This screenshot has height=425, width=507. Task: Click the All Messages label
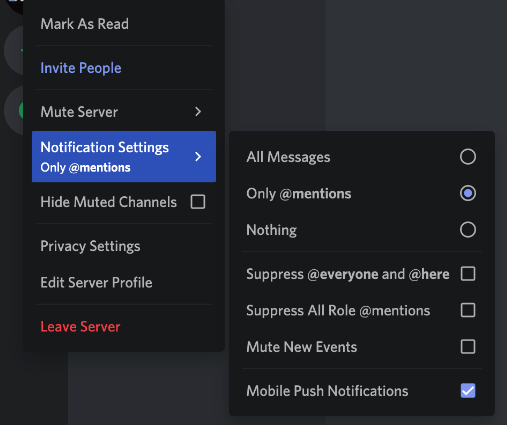pyautogui.click(x=288, y=157)
